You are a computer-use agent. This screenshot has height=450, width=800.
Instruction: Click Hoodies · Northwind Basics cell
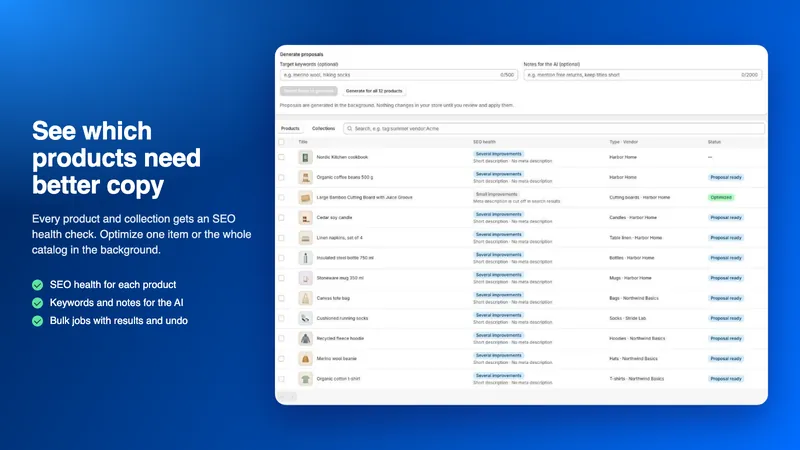pyautogui.click(x=637, y=339)
